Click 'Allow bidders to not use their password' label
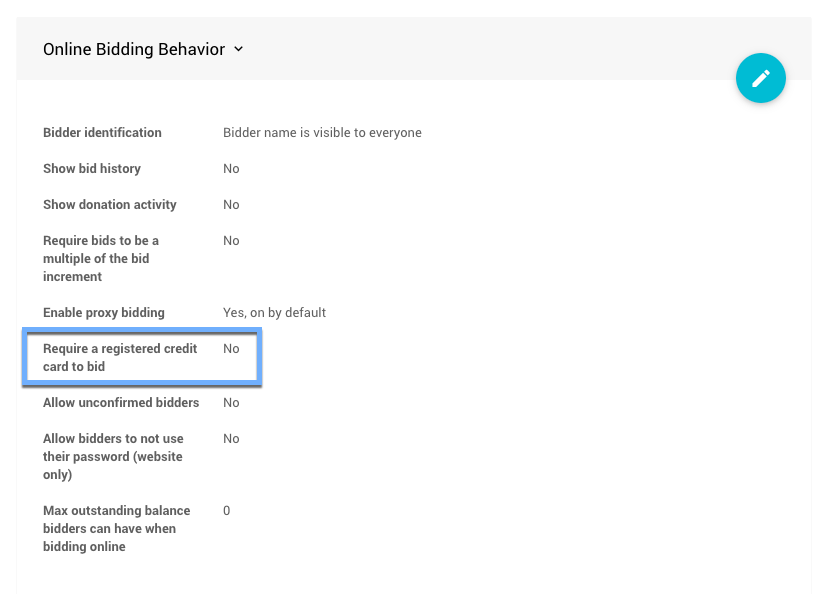Viewport: 828px width, 594px height. click(x=113, y=457)
